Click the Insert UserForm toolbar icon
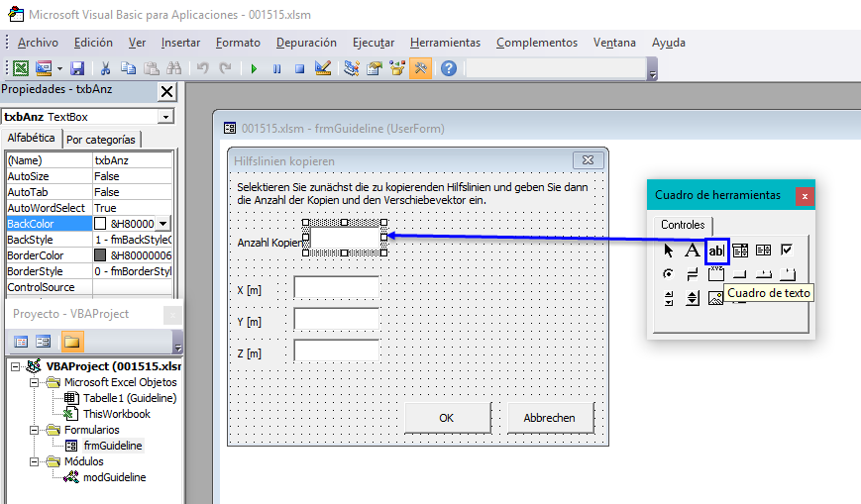Image resolution: width=861 pixels, height=504 pixels. tap(44, 68)
